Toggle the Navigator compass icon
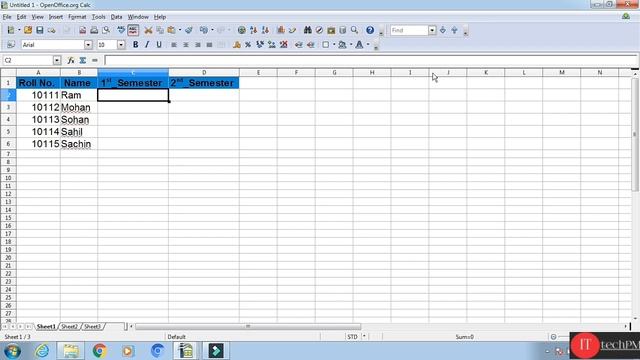Viewport: 640px width, 360px height. [319, 30]
